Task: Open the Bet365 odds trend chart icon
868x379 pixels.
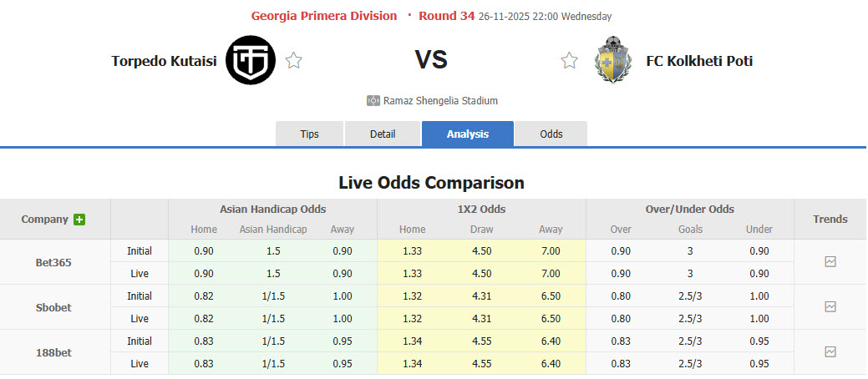Action: (x=830, y=261)
